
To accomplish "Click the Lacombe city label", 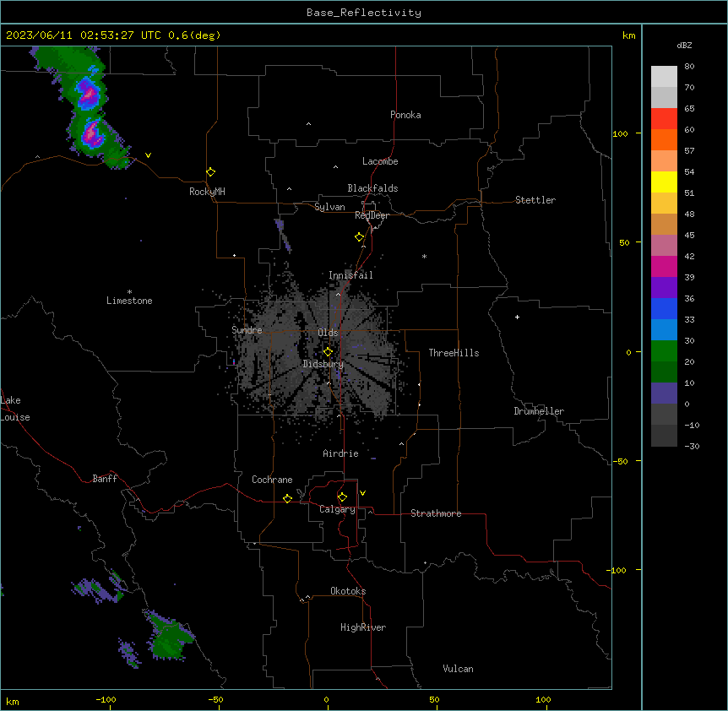I will pyautogui.click(x=380, y=161).
